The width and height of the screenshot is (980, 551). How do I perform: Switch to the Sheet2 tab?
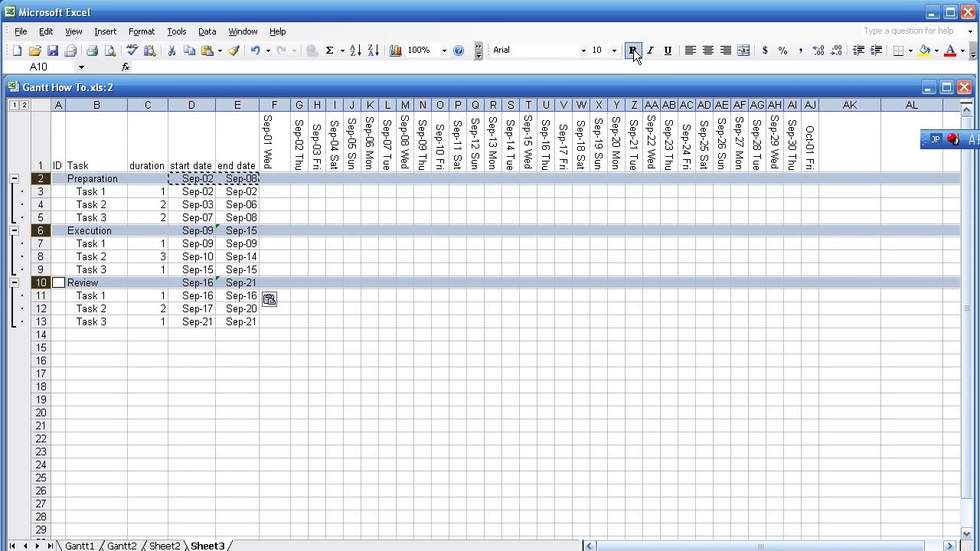(x=164, y=546)
